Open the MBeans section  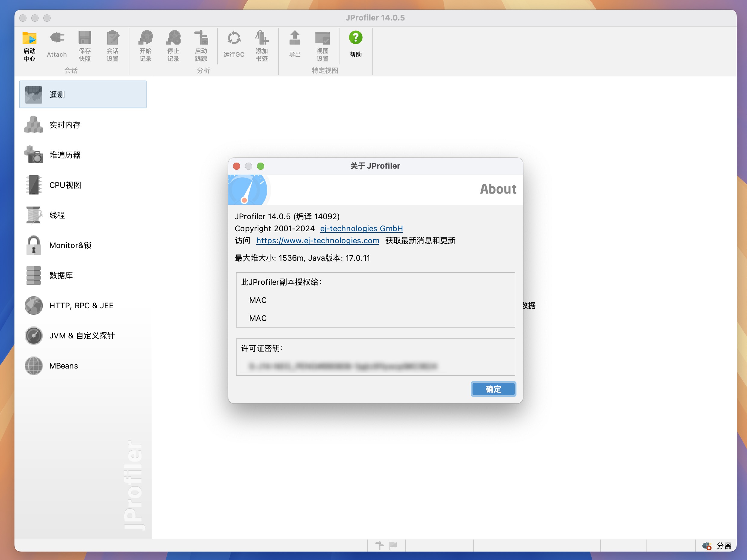coord(83,366)
